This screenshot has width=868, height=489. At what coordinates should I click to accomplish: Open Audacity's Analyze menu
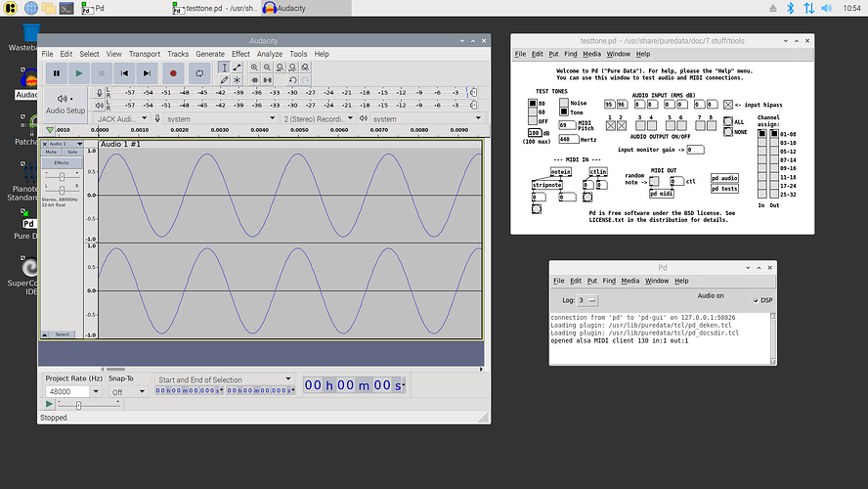270,54
